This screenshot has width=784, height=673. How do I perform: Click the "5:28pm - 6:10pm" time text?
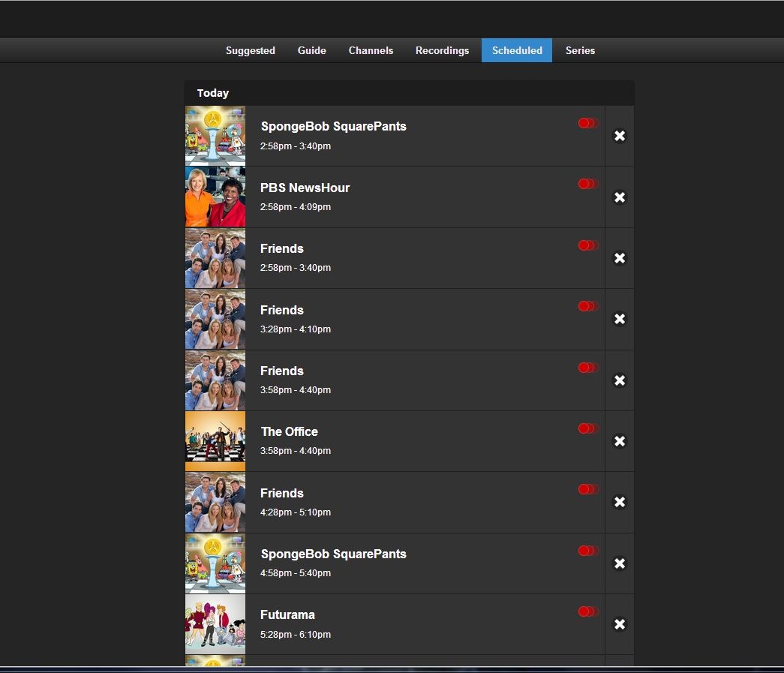(296, 635)
